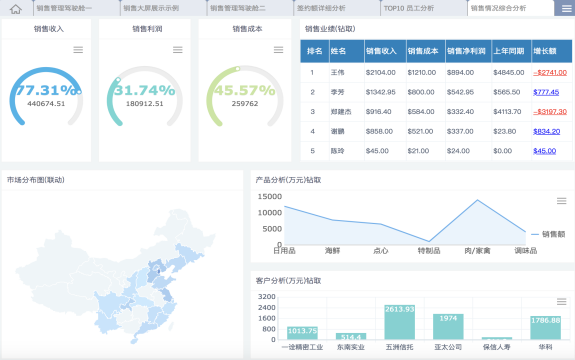Image resolution: width=575 pixels, height=360 pixels.
Task: Open the 销售利润 gauge menu icon
Action: [178, 50]
